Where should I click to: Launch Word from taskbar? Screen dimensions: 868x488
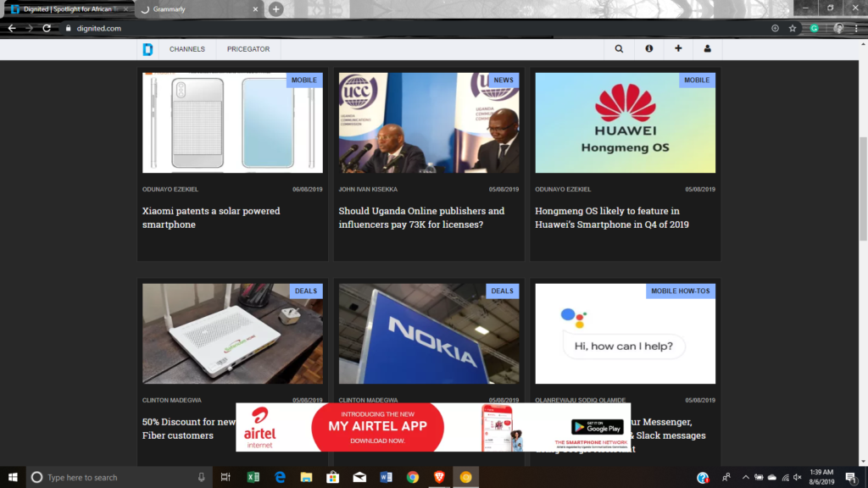[x=386, y=477]
